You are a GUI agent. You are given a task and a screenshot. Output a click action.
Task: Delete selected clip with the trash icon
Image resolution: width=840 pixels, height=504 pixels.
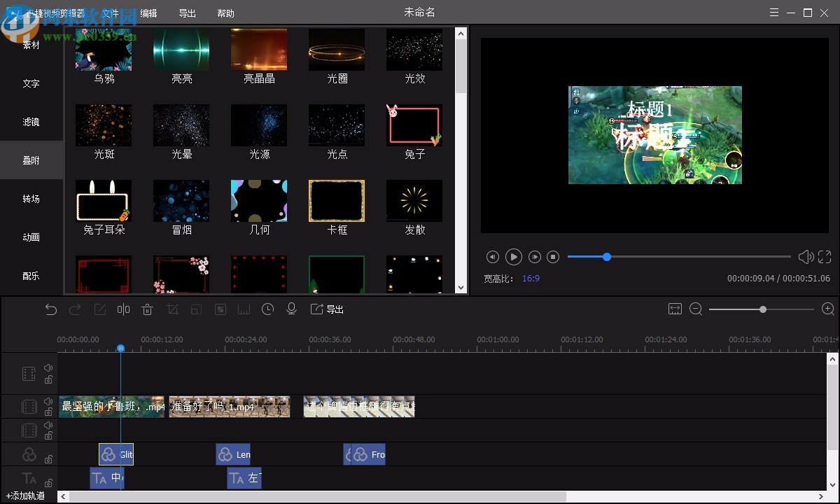[x=147, y=309]
